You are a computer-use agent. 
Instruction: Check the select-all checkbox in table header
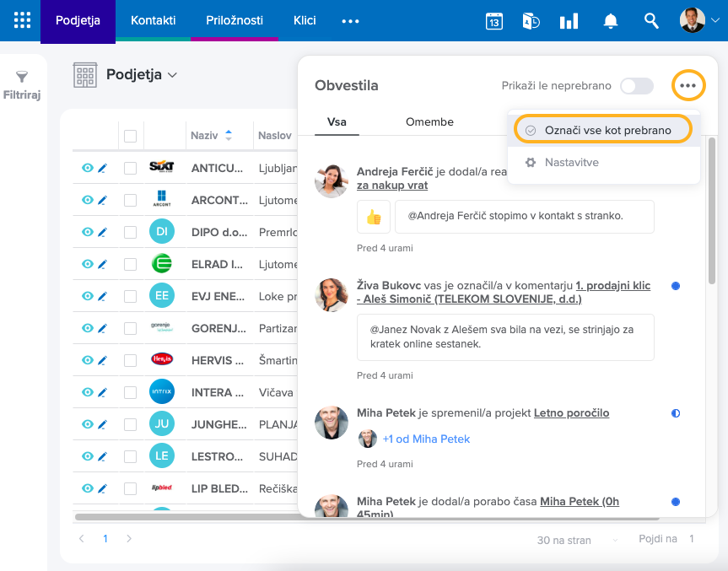click(x=130, y=136)
